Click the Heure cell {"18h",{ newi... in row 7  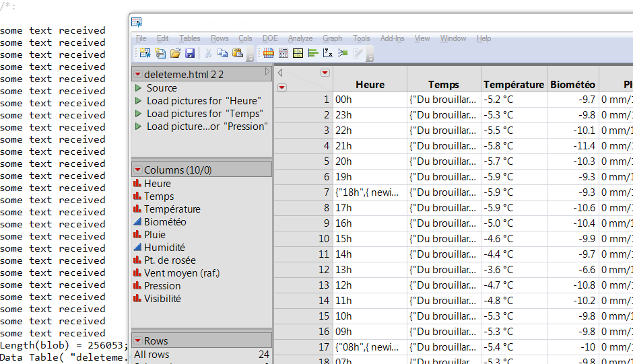tap(370, 192)
